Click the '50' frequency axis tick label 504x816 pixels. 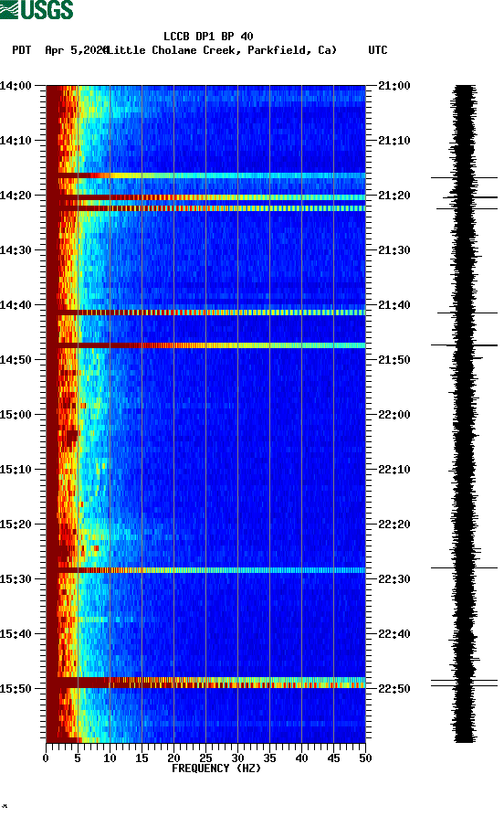[x=365, y=758]
